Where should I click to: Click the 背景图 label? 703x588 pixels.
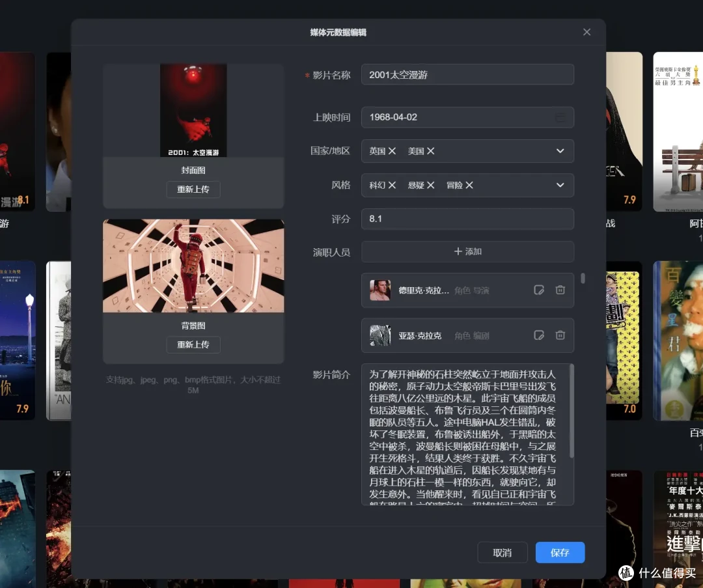click(x=193, y=326)
